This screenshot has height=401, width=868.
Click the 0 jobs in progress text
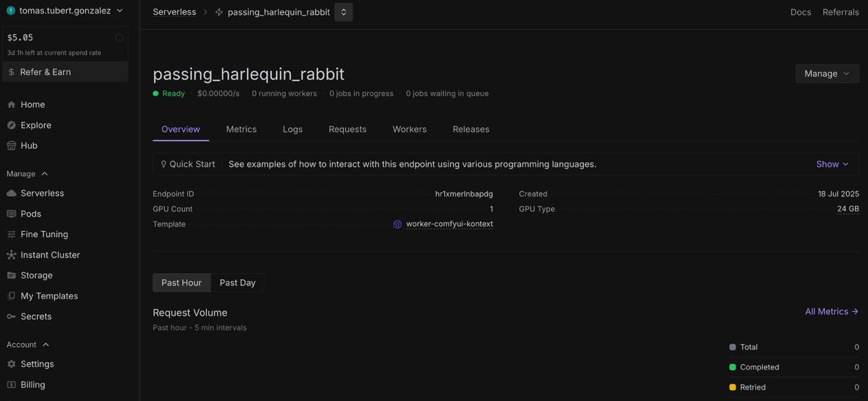pos(361,93)
